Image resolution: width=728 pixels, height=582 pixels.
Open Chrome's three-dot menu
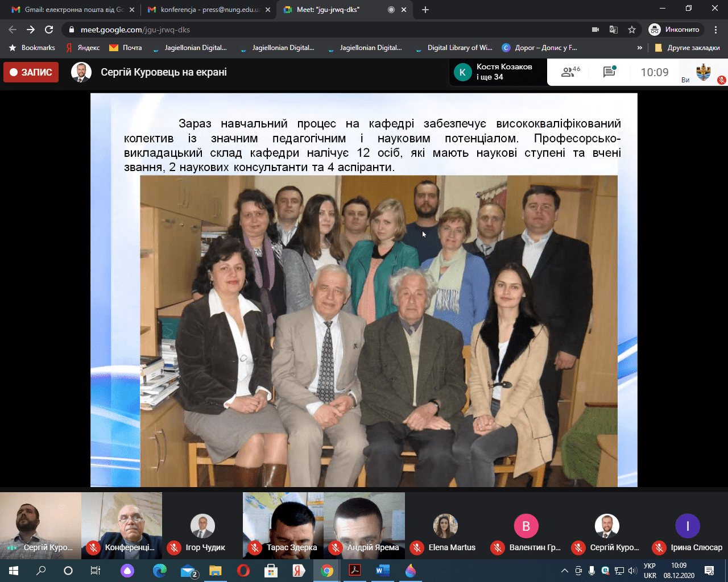coord(717,30)
